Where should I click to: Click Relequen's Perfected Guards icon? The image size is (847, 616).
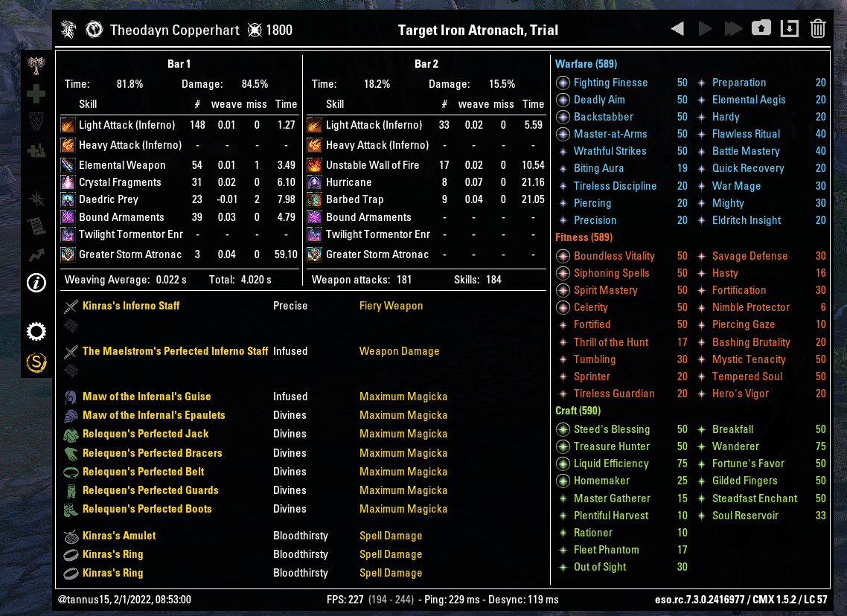(71, 491)
